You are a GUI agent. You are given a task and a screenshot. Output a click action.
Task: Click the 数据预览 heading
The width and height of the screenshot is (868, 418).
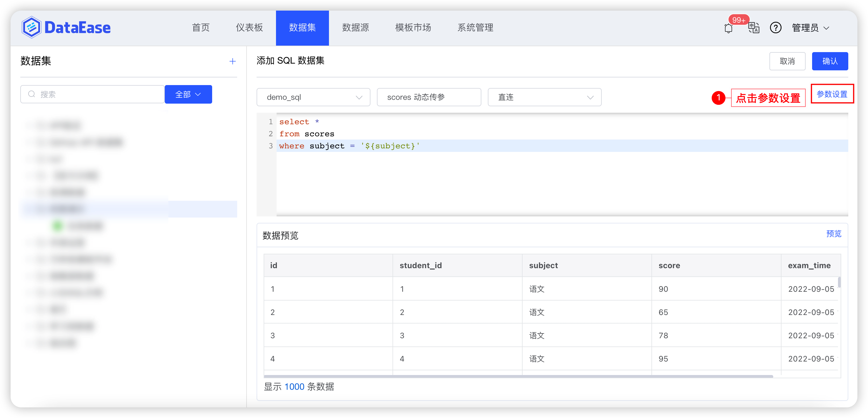click(x=280, y=235)
